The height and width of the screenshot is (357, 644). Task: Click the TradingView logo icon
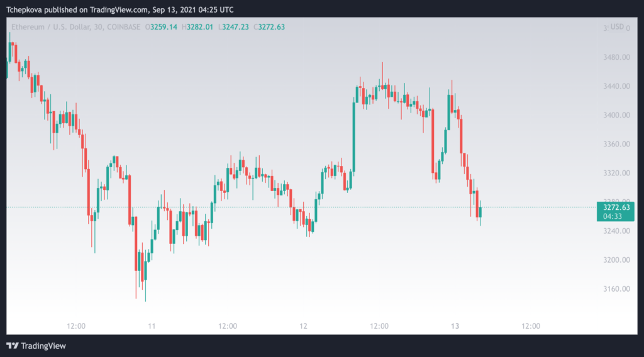coord(13,346)
